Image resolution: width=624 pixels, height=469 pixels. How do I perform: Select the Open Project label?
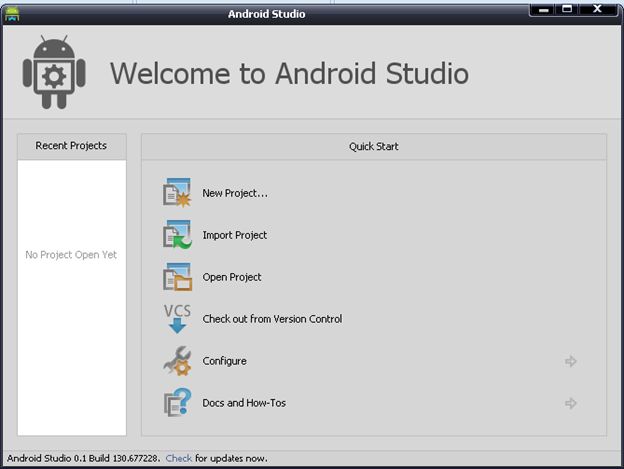point(232,277)
